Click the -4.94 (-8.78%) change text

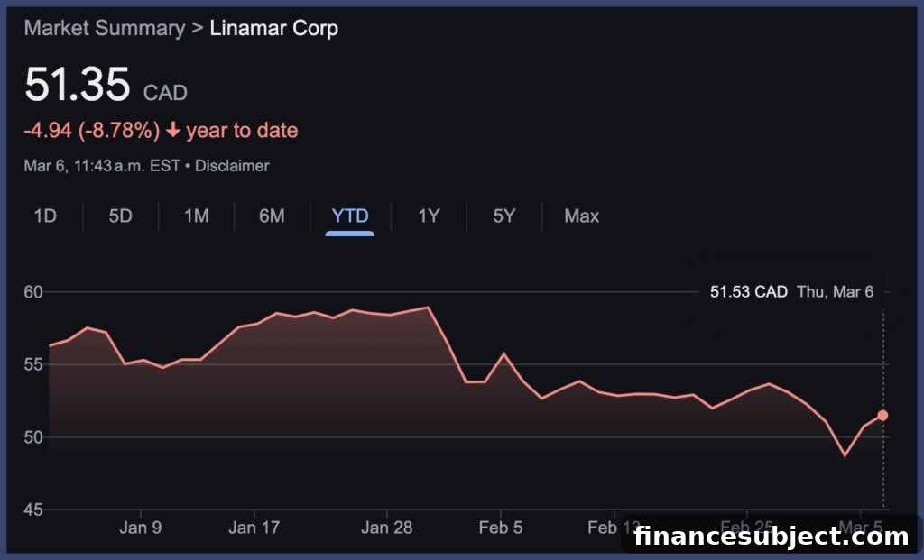click(x=92, y=130)
